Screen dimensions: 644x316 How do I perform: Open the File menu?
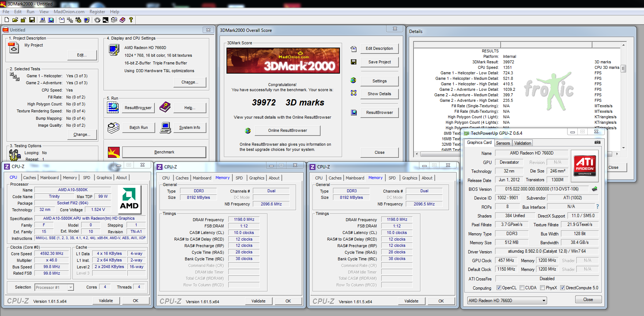click(x=6, y=12)
